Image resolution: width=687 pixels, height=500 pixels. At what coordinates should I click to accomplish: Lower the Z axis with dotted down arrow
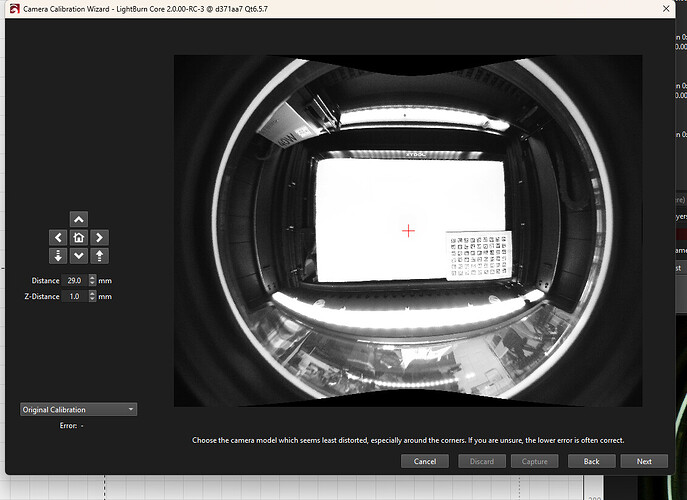[x=58, y=256]
